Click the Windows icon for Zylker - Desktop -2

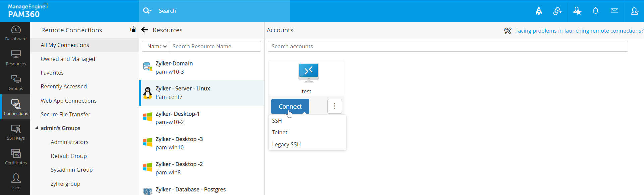148,167
